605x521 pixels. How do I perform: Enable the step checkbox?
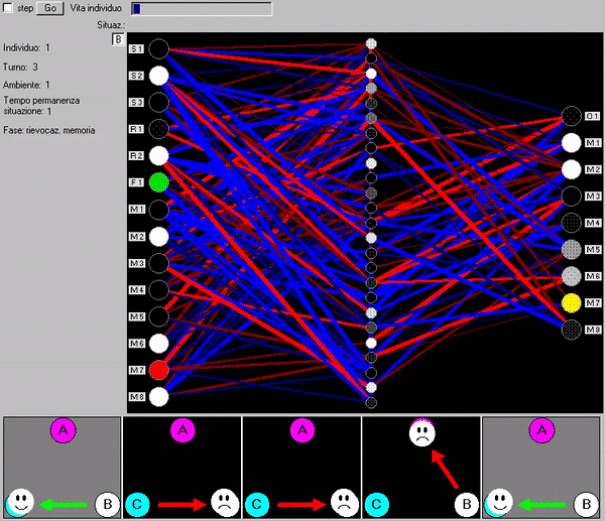(x=8, y=8)
